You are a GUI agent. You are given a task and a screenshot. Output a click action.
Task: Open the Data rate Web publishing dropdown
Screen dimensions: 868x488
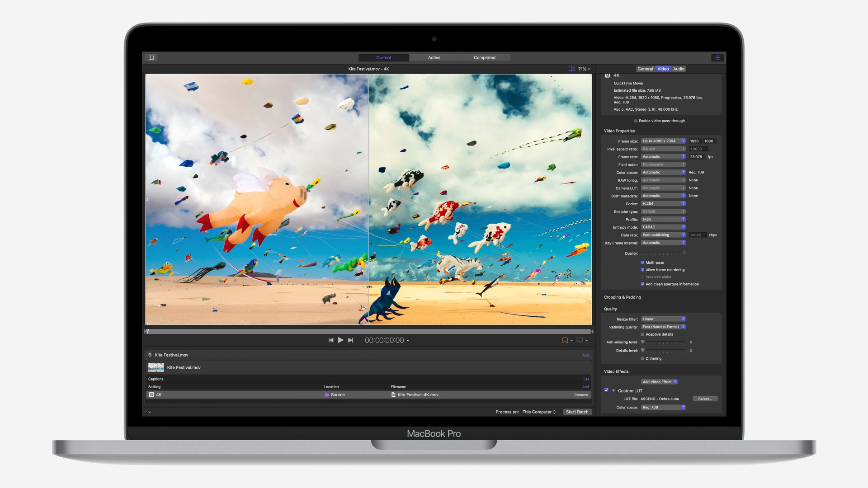click(x=663, y=235)
